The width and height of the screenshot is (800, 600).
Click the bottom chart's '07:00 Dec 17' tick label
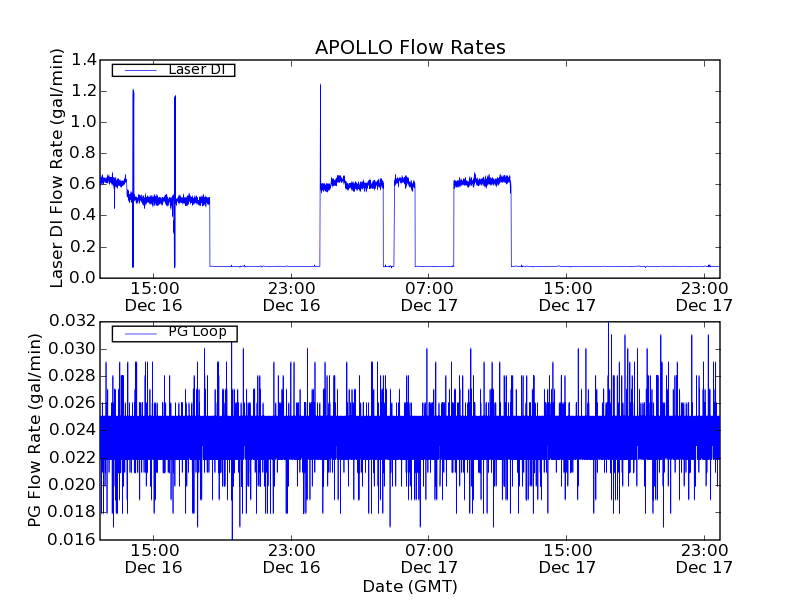click(429, 559)
